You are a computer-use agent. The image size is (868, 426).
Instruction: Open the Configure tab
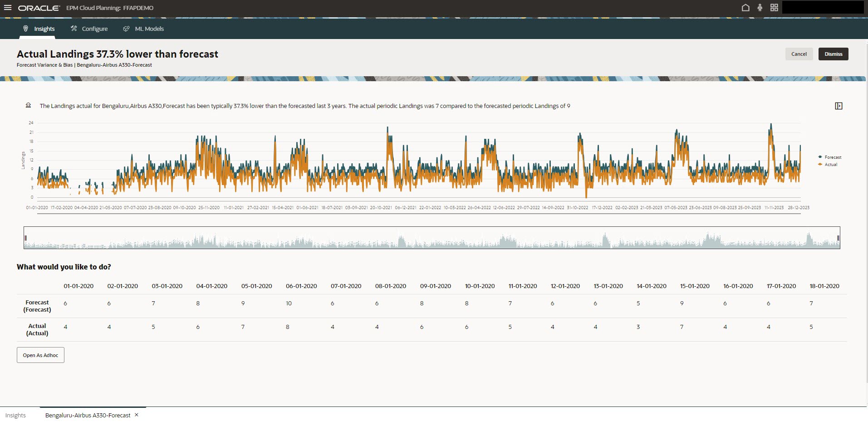click(89, 29)
